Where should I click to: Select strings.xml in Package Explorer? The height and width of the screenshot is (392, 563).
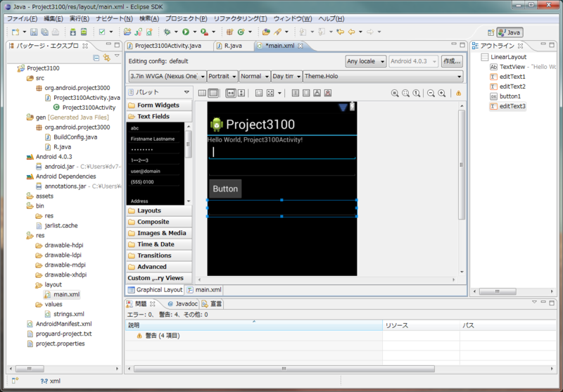(68, 314)
